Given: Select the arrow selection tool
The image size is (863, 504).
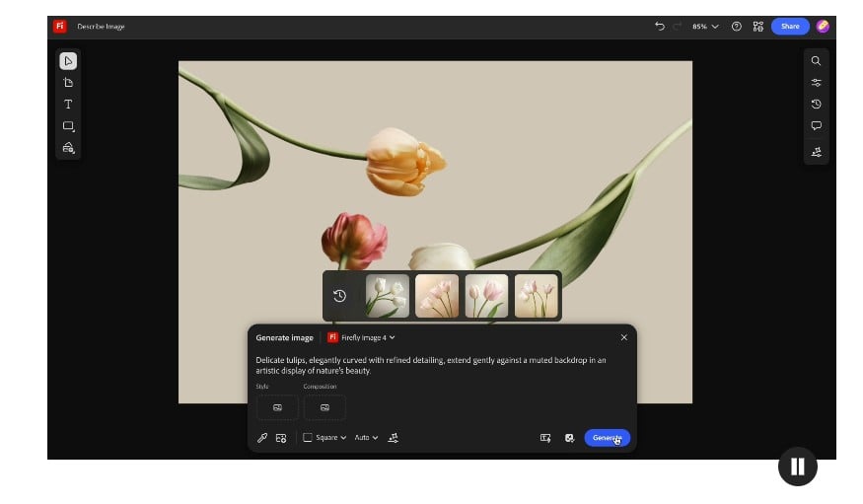Looking at the screenshot, I should click(68, 61).
